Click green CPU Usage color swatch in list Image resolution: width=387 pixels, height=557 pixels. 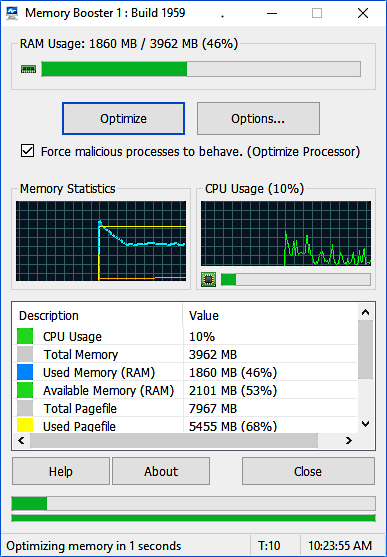25,336
